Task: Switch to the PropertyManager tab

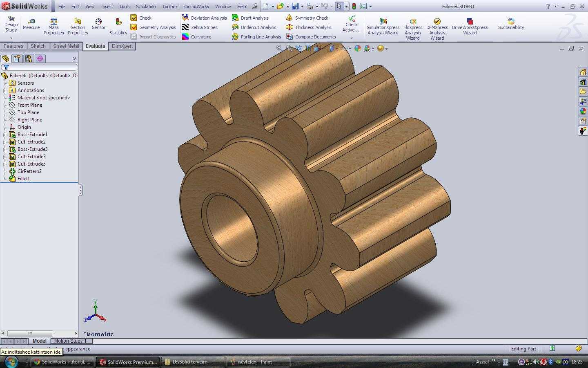Action: tap(17, 58)
